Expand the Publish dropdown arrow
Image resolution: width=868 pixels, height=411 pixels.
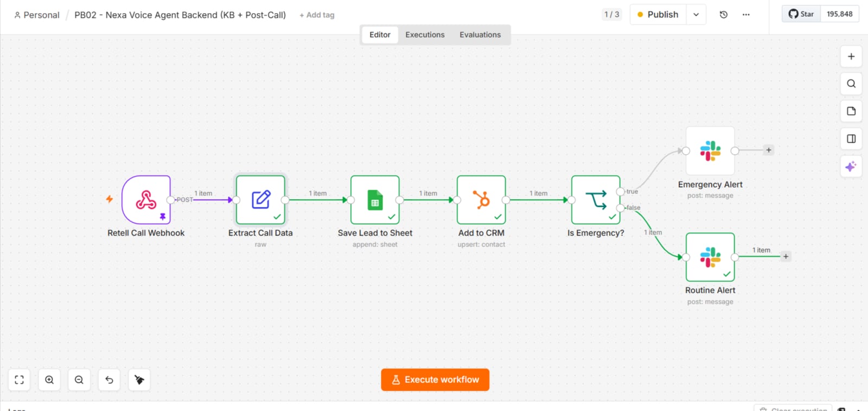pos(696,15)
